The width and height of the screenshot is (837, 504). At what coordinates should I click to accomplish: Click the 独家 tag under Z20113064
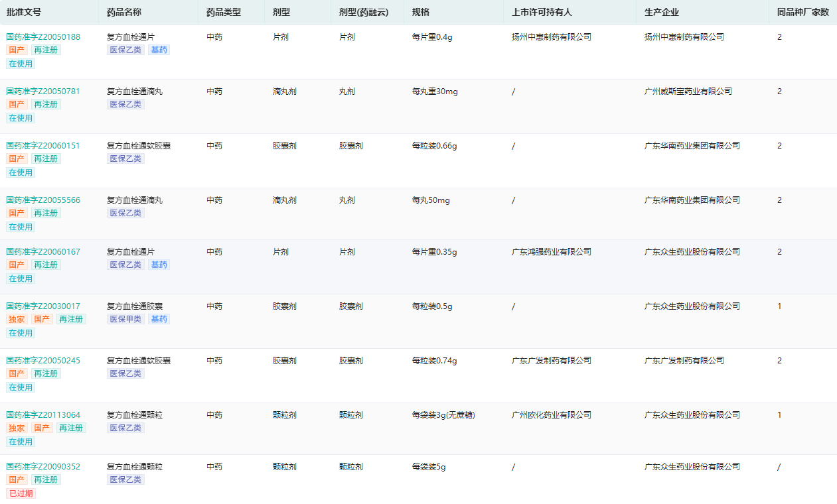click(17, 428)
